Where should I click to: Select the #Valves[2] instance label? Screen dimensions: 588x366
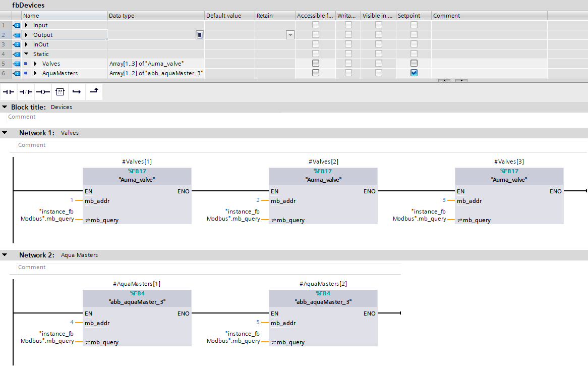point(323,162)
